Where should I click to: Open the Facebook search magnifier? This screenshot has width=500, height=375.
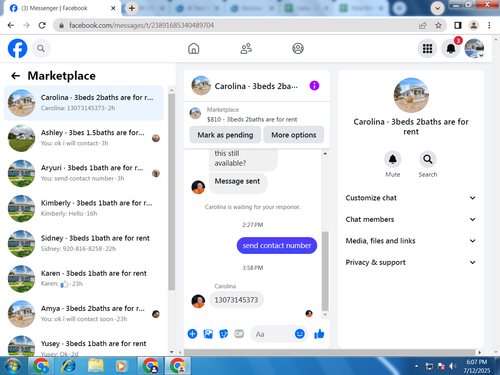pyautogui.click(x=41, y=49)
